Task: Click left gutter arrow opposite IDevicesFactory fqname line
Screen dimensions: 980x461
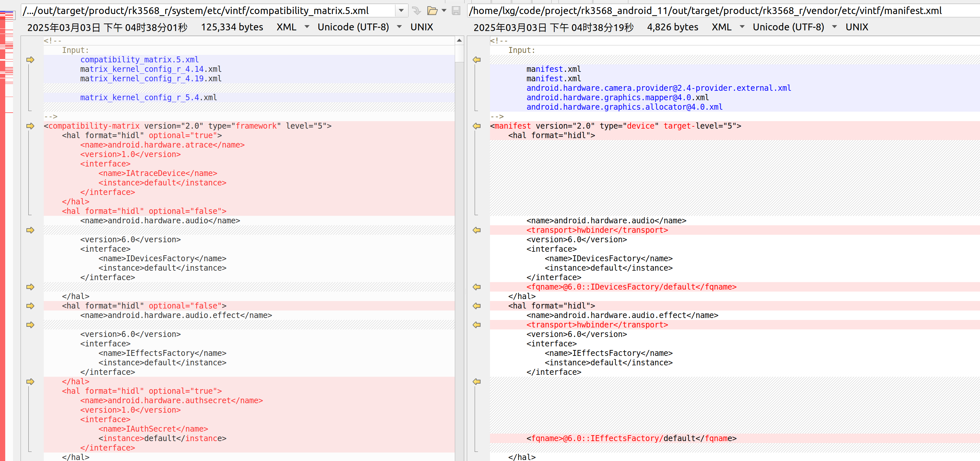Action: [x=30, y=287]
